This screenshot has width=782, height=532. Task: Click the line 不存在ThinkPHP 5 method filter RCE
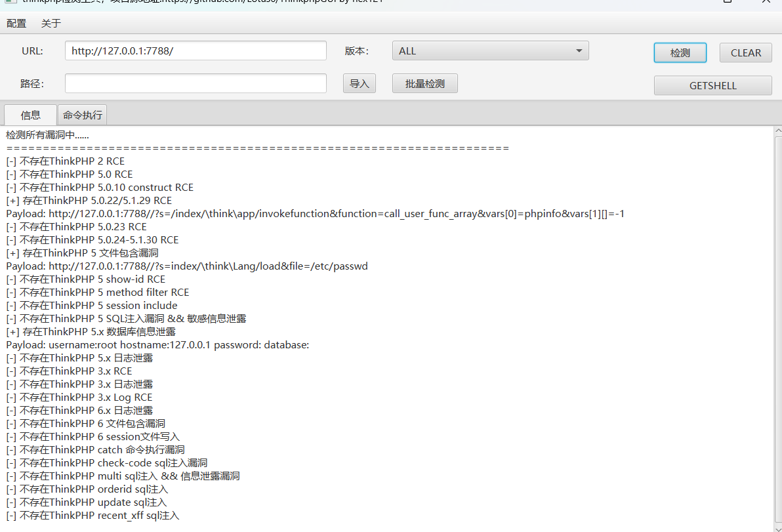pos(98,293)
